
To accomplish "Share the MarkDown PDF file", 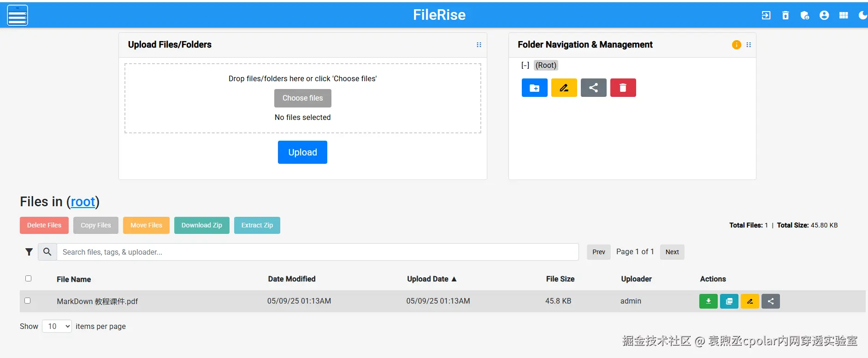I will point(771,301).
